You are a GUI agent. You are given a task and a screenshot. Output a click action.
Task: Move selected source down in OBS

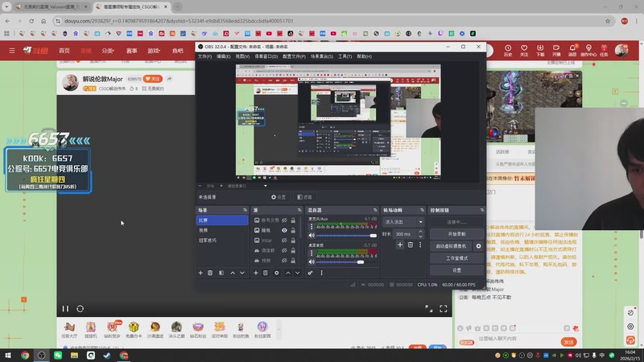coord(297,273)
